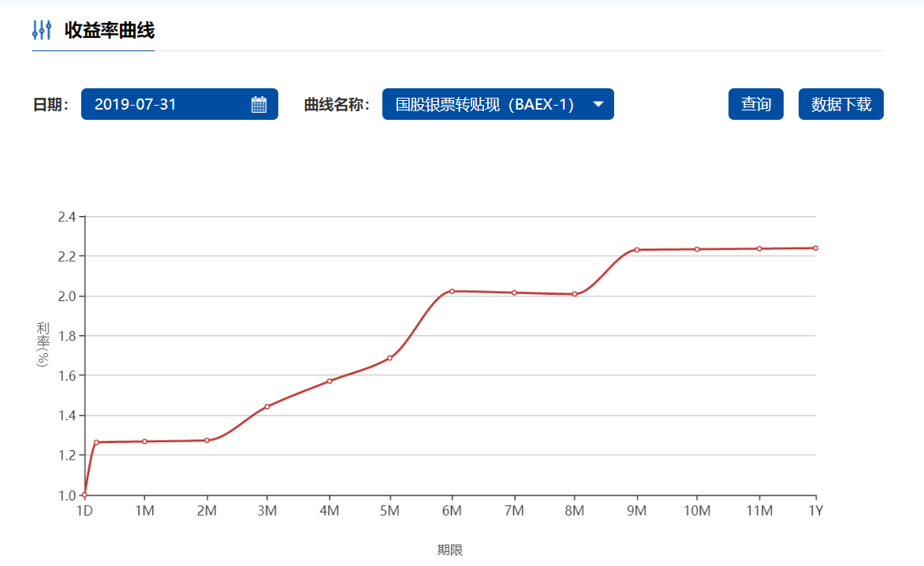Click the 11M data point on curve
The image size is (924, 566).
pos(759,248)
